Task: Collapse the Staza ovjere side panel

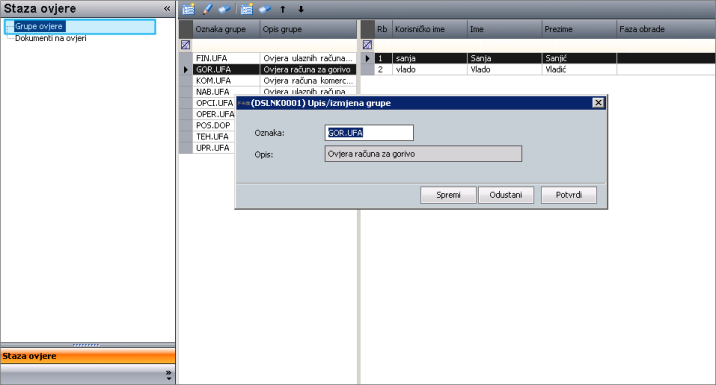Action: tap(167, 8)
